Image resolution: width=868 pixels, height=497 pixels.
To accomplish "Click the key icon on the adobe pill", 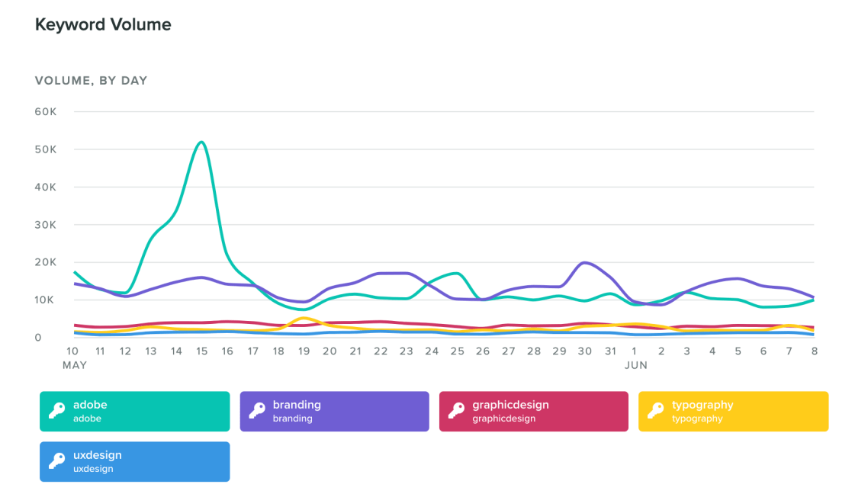I will point(55,411).
